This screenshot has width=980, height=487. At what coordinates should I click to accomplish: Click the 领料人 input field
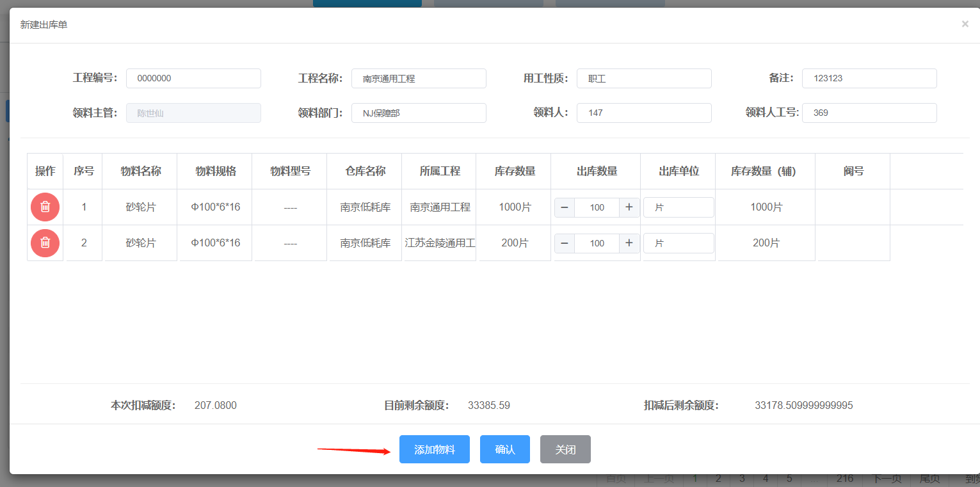tap(643, 113)
